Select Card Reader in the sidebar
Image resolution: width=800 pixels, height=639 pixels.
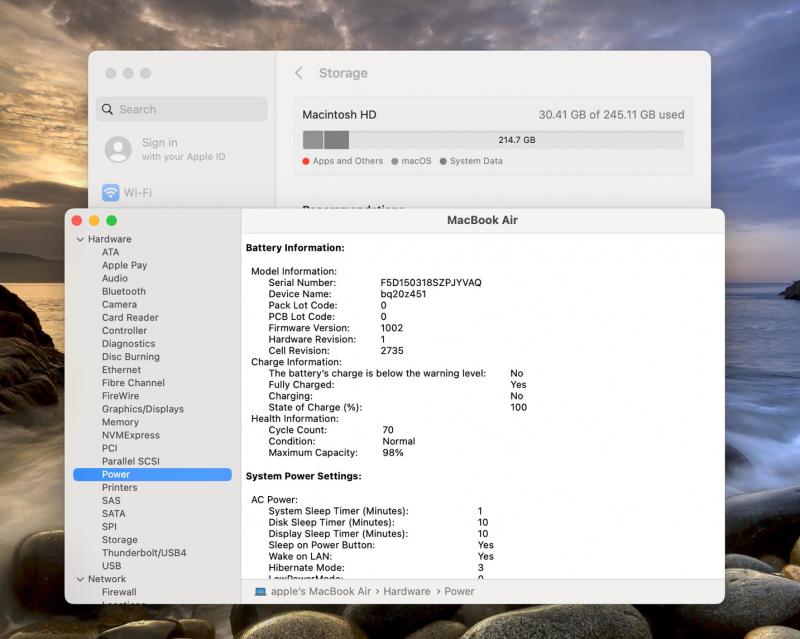pyautogui.click(x=130, y=317)
